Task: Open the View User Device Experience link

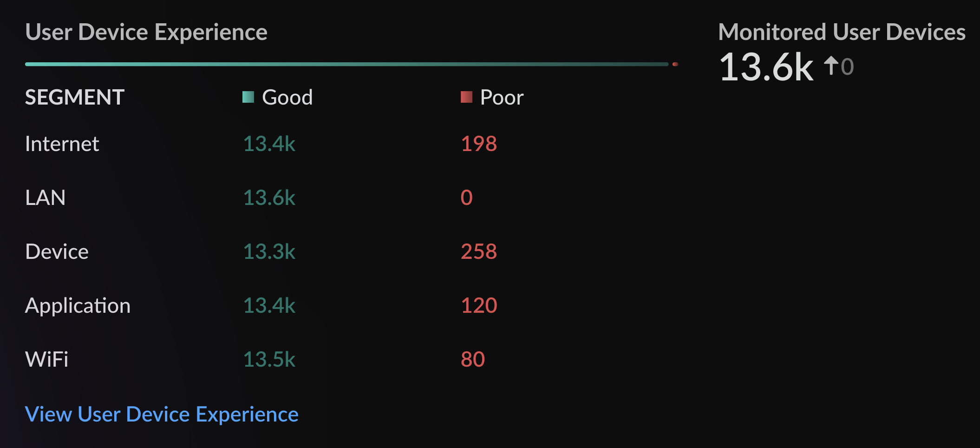Action: [x=162, y=414]
